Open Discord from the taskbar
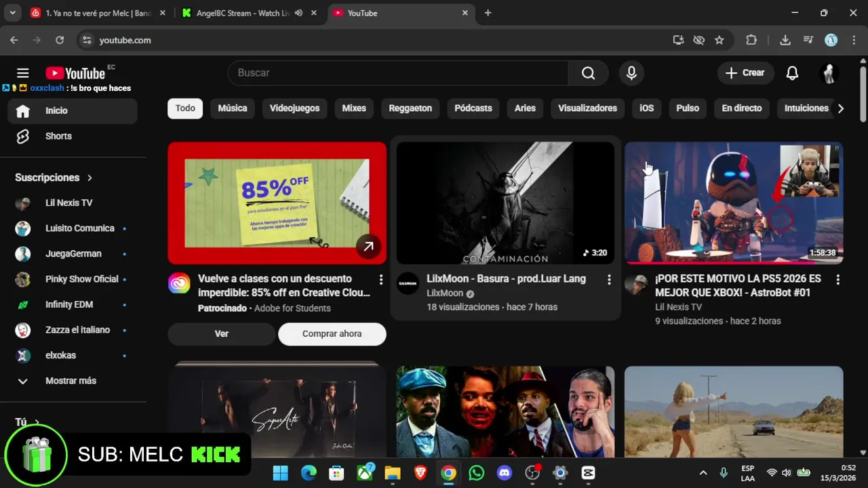 click(x=505, y=472)
